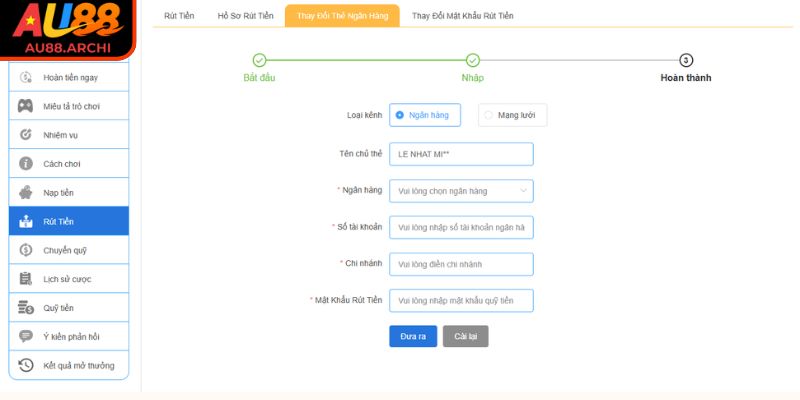Click the Chuyển quỹ dollar icon

[26, 250]
